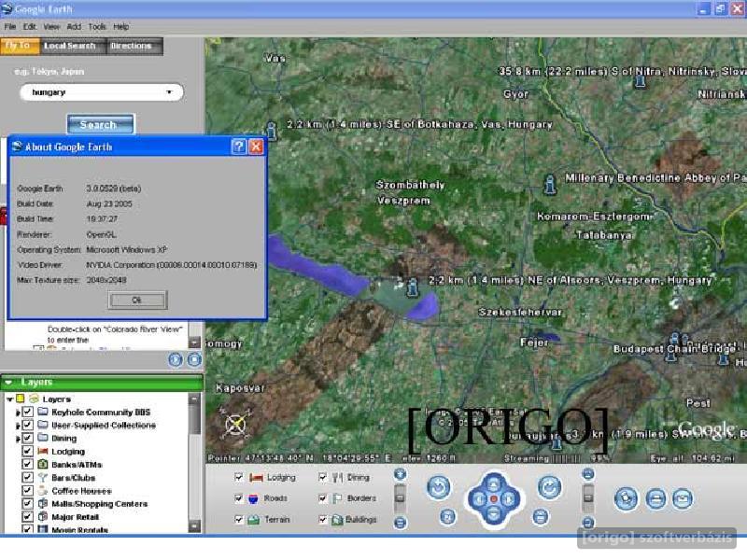Viewport: 747px width, 560px height.
Task: Turn off the Buildings checkbox
Action: [322, 519]
